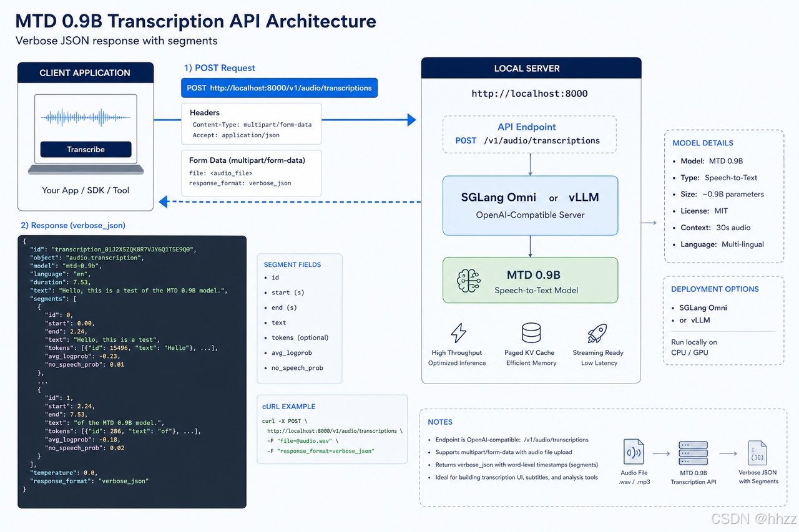
Task: Select the 'curl -X POST \' command line
Action: coord(284,420)
